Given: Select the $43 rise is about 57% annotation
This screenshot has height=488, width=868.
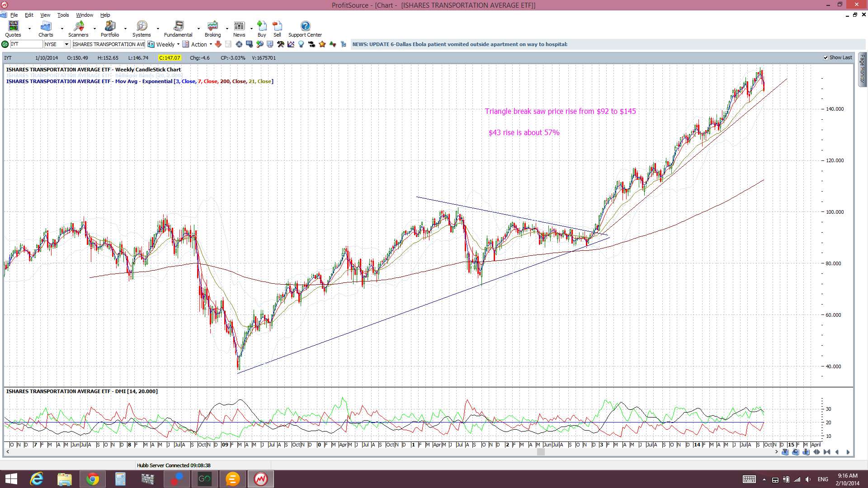Looking at the screenshot, I should coord(524,132).
